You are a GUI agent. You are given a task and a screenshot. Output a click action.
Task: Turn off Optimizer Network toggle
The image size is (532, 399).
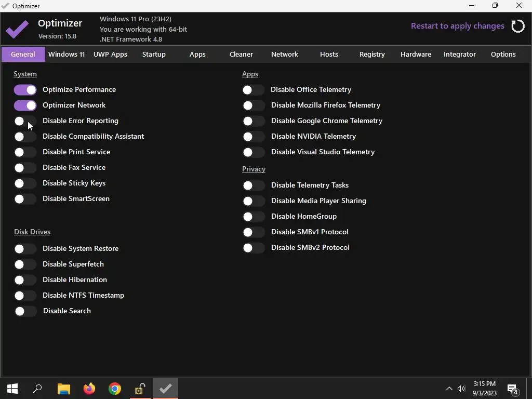(25, 105)
